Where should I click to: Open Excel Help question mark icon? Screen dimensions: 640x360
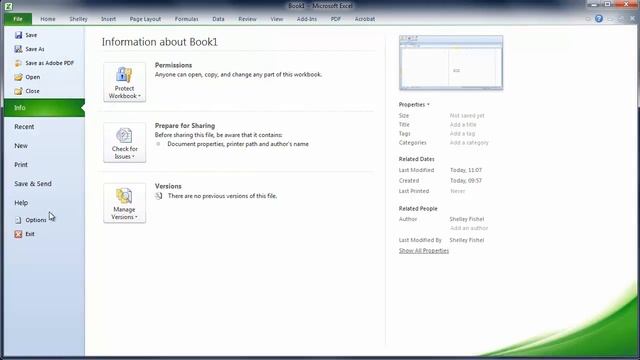(x=599, y=18)
